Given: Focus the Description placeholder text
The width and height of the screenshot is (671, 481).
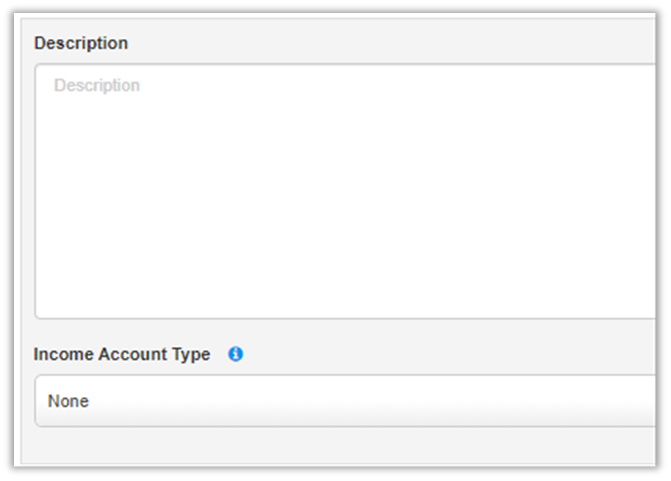Looking at the screenshot, I should [97, 86].
